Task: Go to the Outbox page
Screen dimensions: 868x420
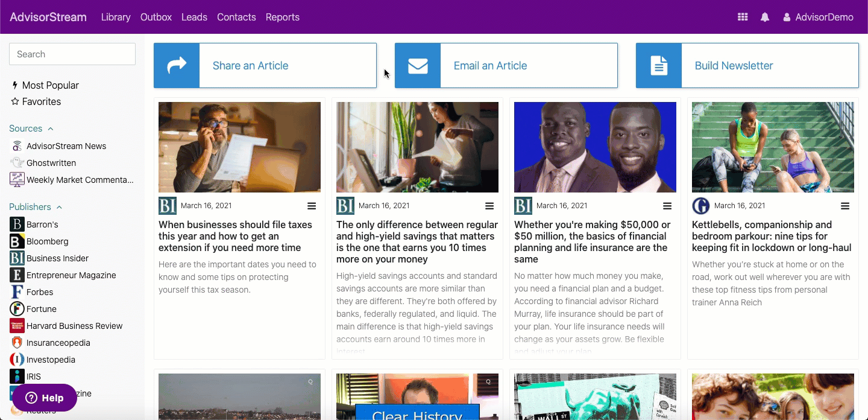Action: [x=156, y=17]
